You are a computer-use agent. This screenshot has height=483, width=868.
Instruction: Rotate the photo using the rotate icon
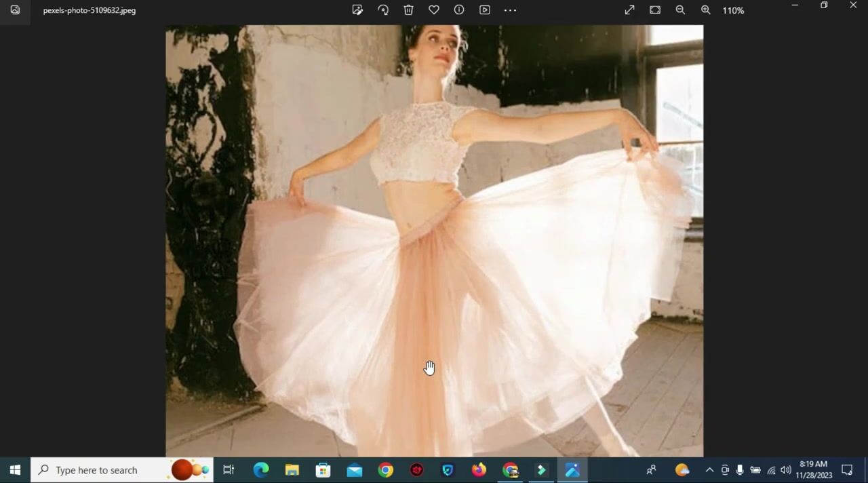pyautogui.click(x=383, y=10)
